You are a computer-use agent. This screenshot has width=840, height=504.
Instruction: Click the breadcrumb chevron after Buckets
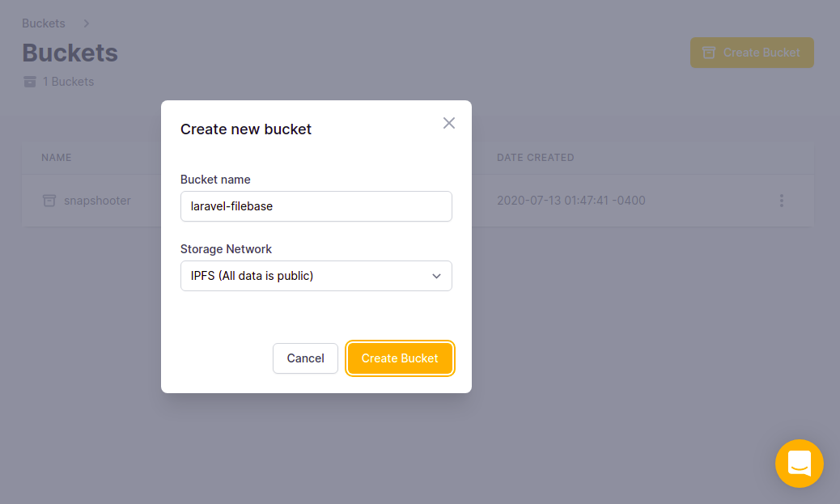point(87,23)
